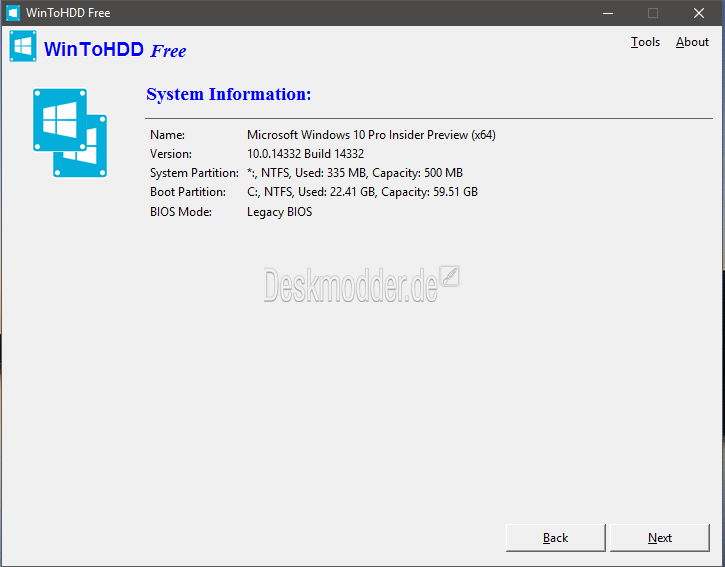Click the WinToHDD logo icon in header
The width and height of the screenshot is (725, 567).
pyautogui.click(x=23, y=46)
